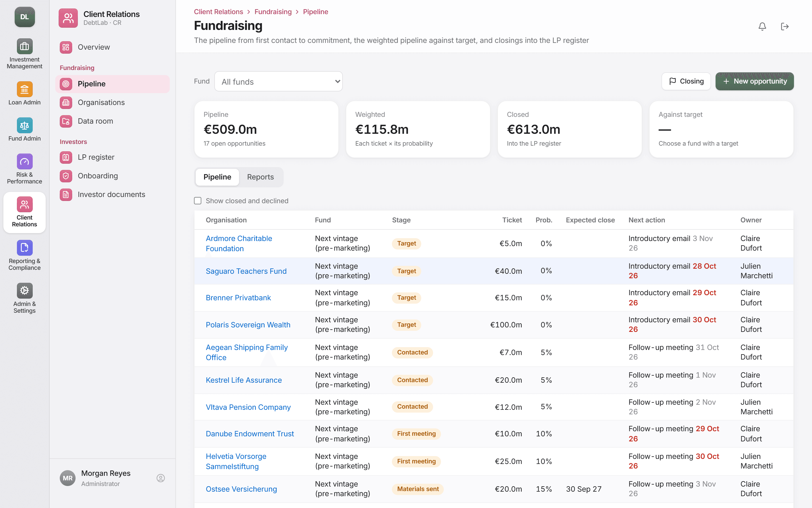Open Overview in the sidebar

click(x=112, y=47)
